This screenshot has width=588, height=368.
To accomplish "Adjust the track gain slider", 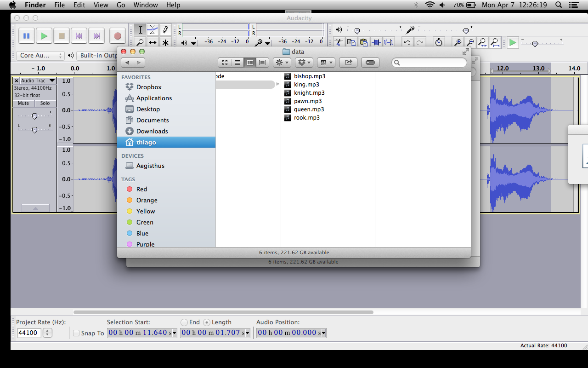I will [34, 115].
